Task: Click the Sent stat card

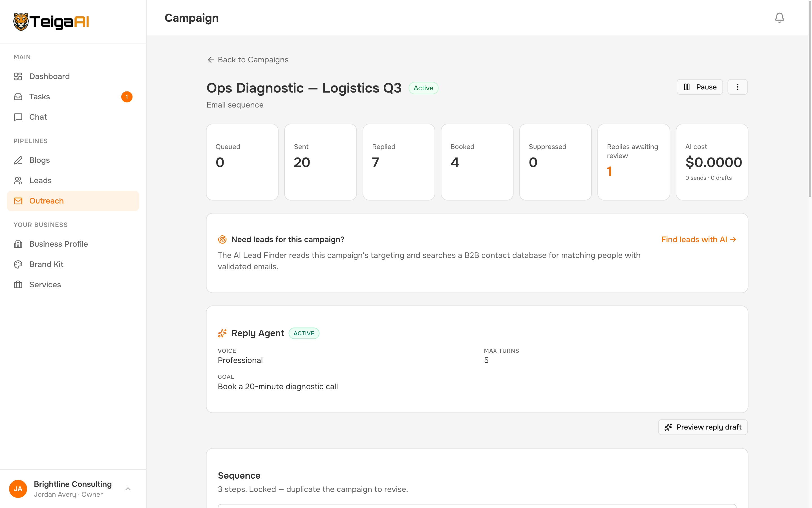Action: coord(321,162)
